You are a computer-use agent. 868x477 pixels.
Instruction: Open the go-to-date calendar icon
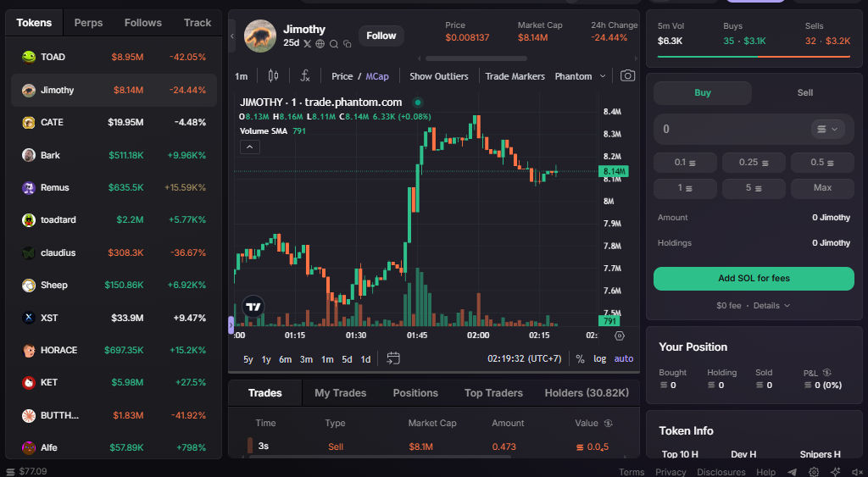(393, 358)
